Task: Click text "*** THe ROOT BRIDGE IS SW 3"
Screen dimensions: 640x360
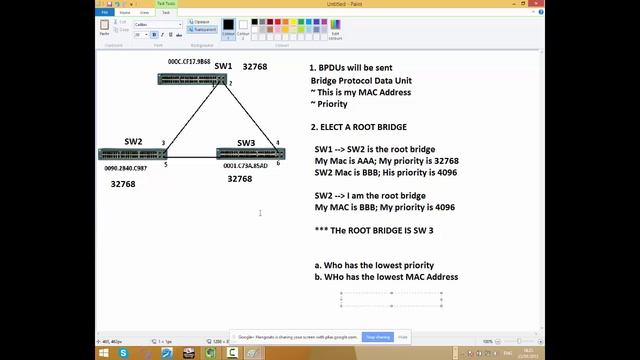Action: [x=374, y=231]
